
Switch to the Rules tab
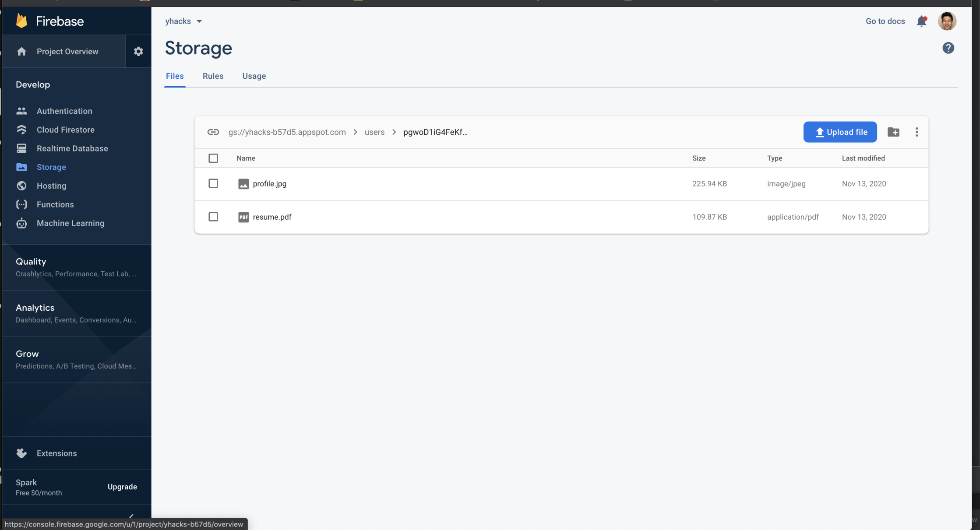pyautogui.click(x=213, y=76)
